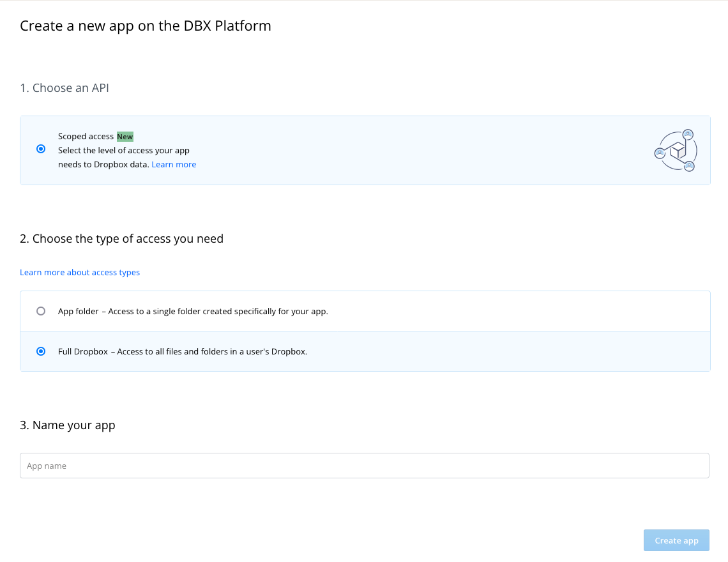Click the App folder option row
The width and height of the screenshot is (728, 562).
tap(365, 311)
